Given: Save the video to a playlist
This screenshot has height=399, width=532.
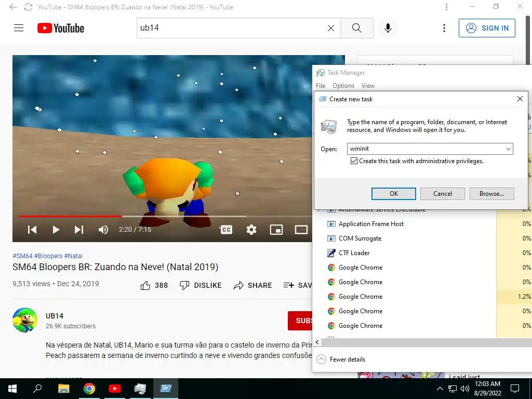Looking at the screenshot, I should click(298, 285).
